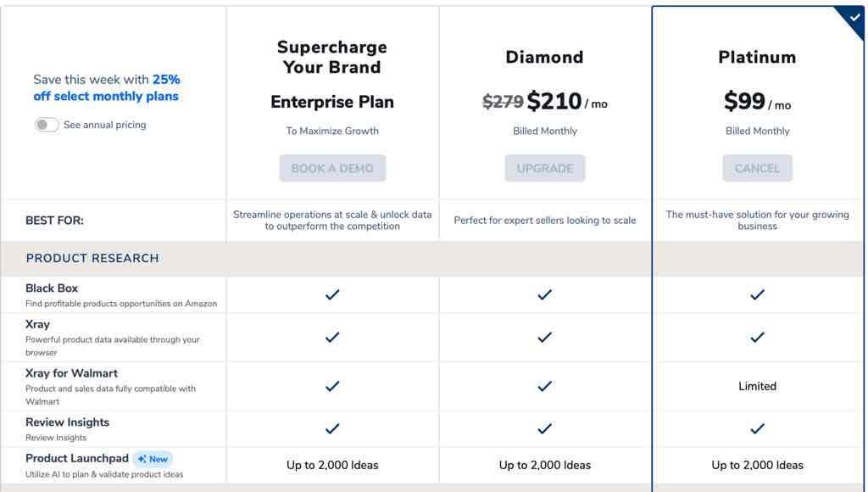
Task: Click Xray checkmark in Enterprise column
Action: pos(332,337)
